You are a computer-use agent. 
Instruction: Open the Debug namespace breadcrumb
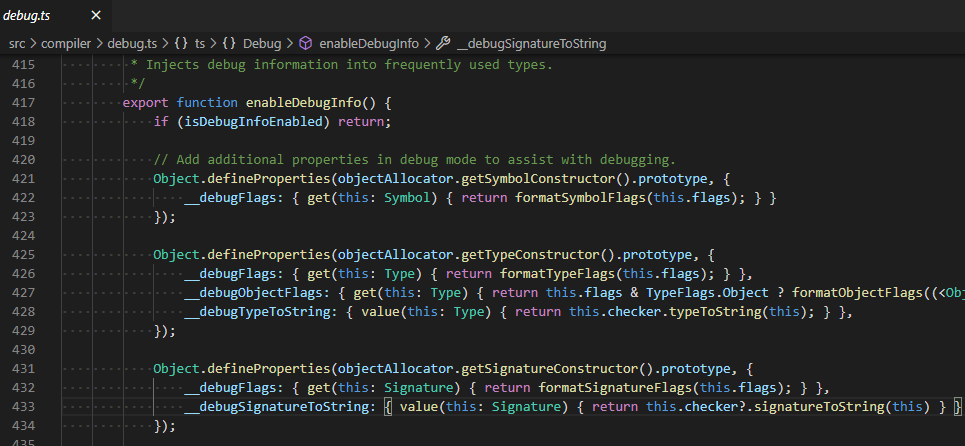(262, 44)
